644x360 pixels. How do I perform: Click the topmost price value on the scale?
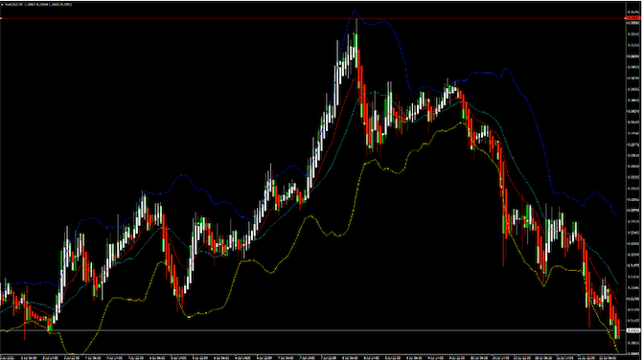(632, 11)
